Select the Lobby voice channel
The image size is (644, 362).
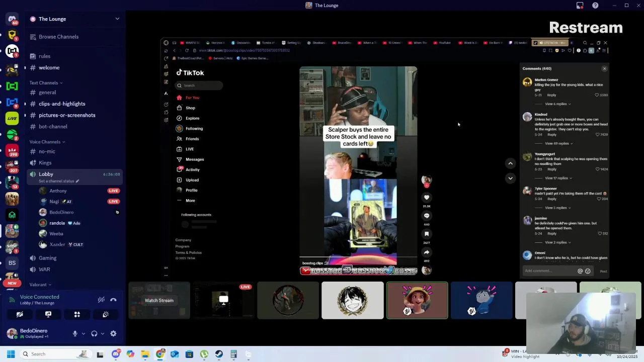tap(46, 174)
